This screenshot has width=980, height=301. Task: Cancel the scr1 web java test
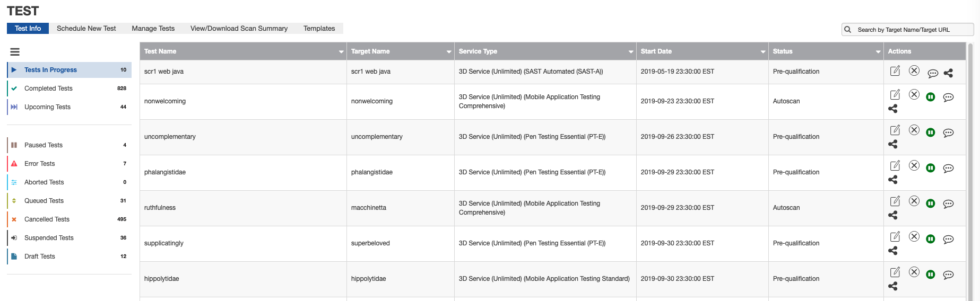click(914, 70)
